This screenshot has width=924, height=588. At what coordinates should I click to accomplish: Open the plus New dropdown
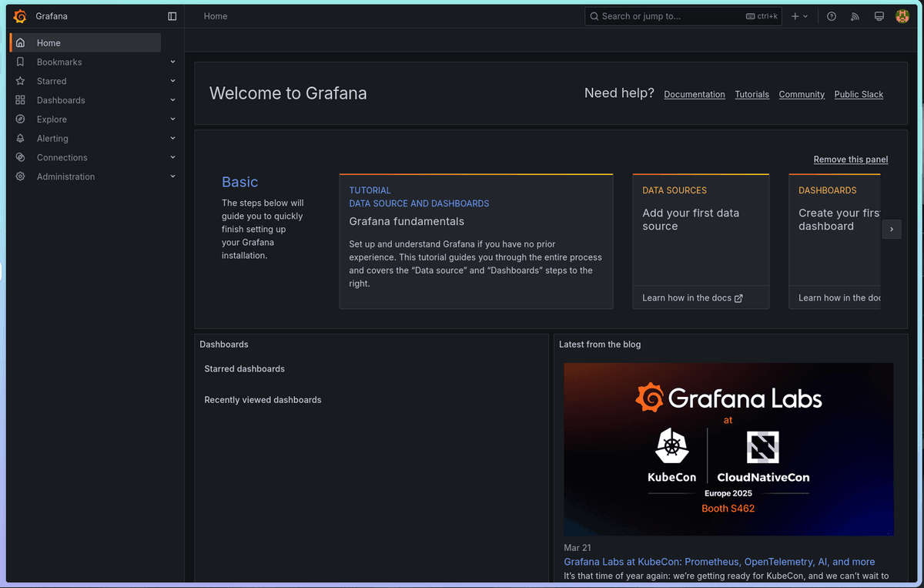click(x=800, y=16)
